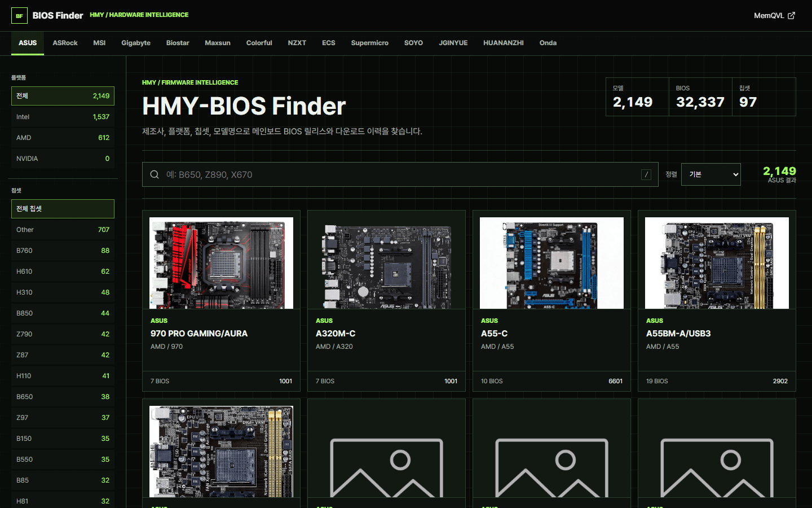Open the 970 PRO GAMING/AURA board image
This screenshot has height=508, width=812.
(x=221, y=263)
